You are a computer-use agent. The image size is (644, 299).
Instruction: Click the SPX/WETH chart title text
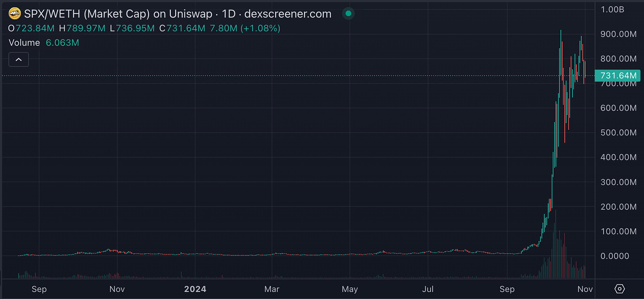(x=178, y=14)
